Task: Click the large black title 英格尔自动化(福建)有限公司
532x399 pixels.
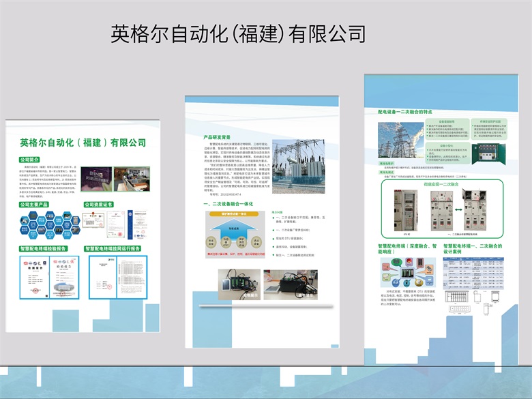Action: [x=238, y=34]
